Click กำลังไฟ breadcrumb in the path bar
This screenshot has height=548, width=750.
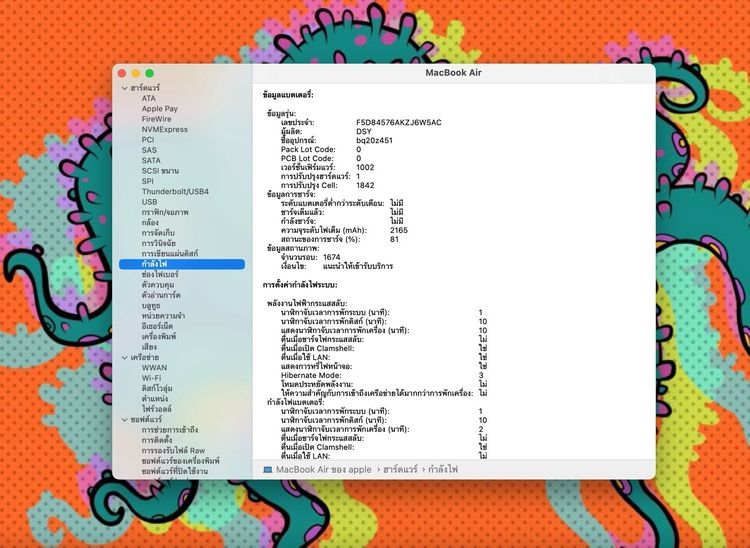pyautogui.click(x=443, y=470)
